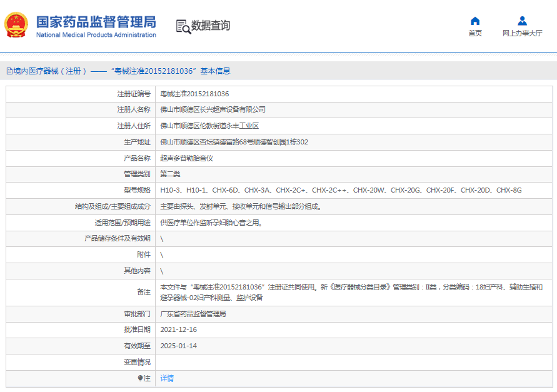Click model list starting H10-3、H10-1
Image resolution: width=557 pixels, height=392 pixels.
pos(341,190)
